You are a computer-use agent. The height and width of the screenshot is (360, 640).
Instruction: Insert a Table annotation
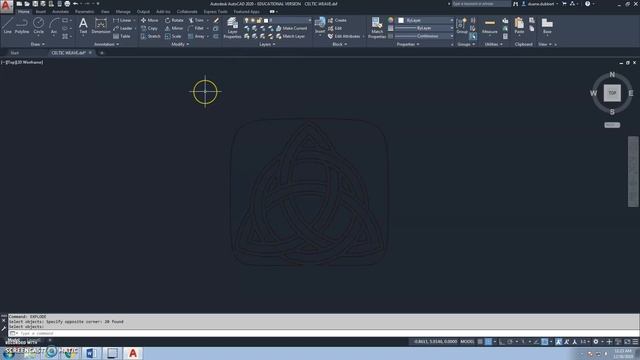click(x=122, y=36)
